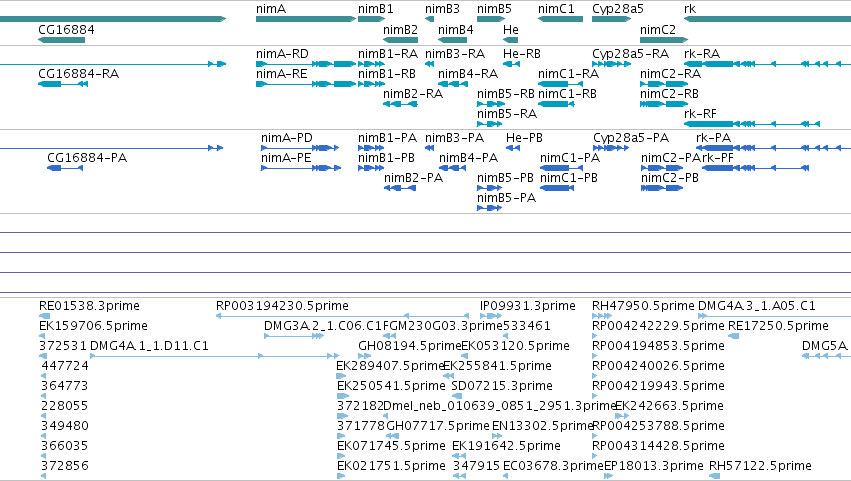Image resolution: width=851 pixels, height=481 pixels.
Task: Click protein rk-PA
Action: pos(773,148)
